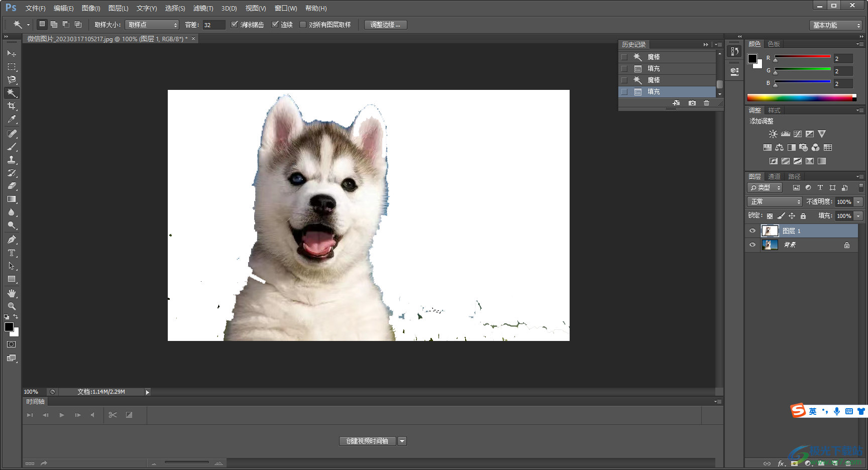Image resolution: width=868 pixels, height=470 pixels.
Task: Select the Hand tool
Action: point(12,293)
